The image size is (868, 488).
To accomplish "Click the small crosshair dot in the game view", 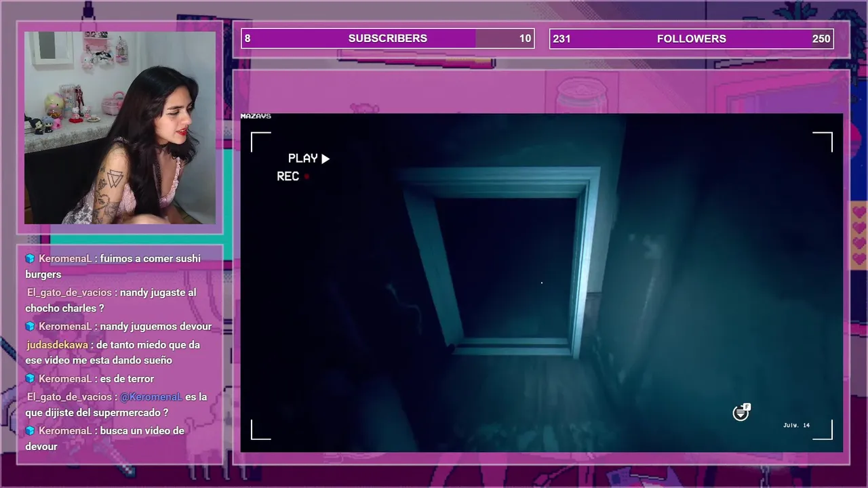I will tap(541, 282).
